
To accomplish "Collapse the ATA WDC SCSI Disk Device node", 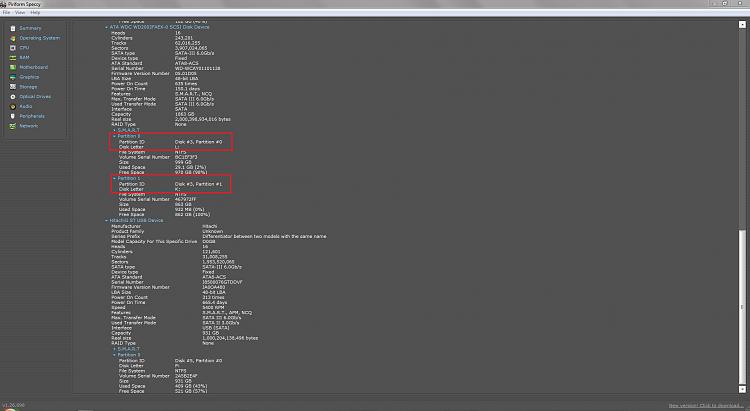I will tap(106, 27).
